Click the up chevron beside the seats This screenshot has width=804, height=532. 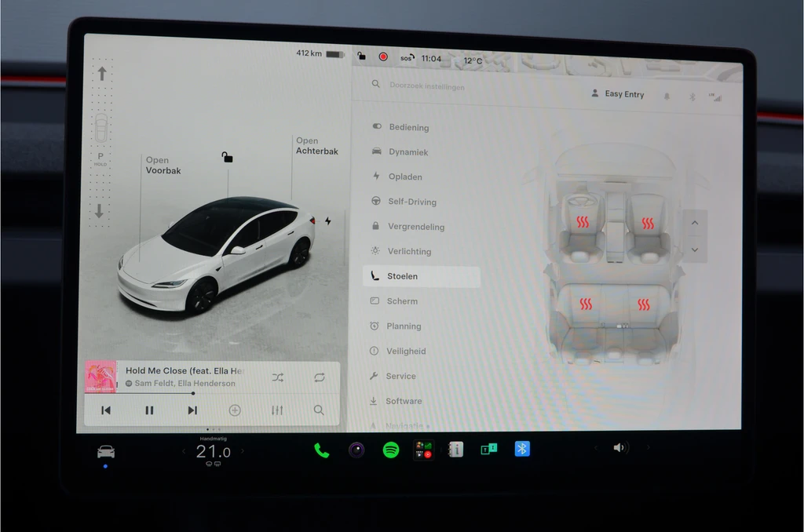[695, 223]
